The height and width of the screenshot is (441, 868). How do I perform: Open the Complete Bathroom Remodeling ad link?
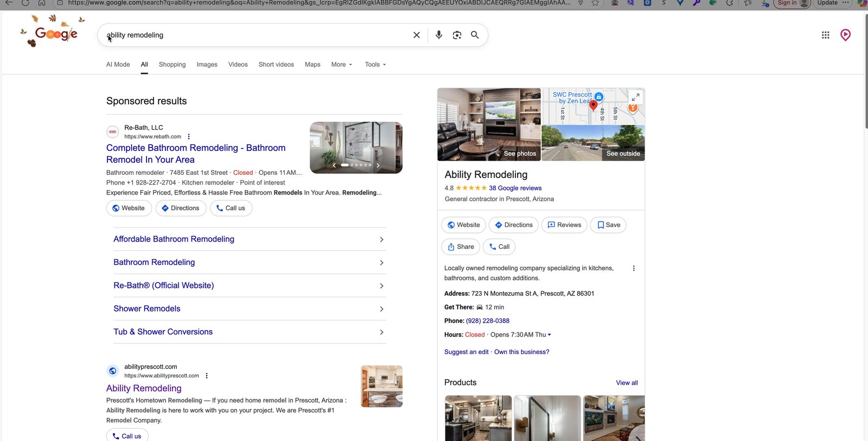tap(196, 154)
